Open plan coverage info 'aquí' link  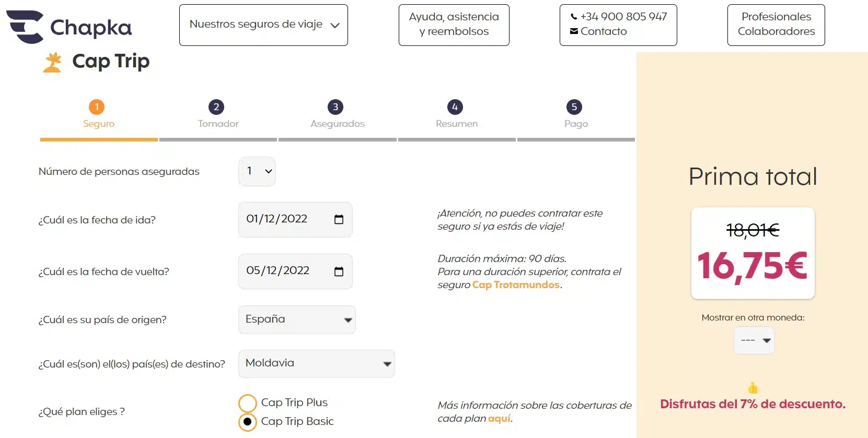499,419
